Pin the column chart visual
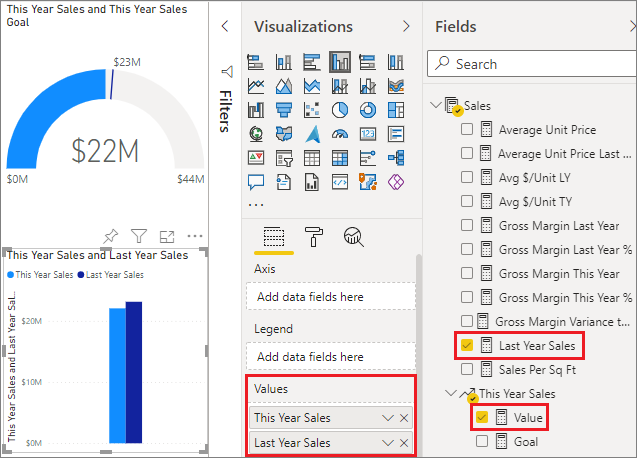Screen dimensions: 637x458 111,236
